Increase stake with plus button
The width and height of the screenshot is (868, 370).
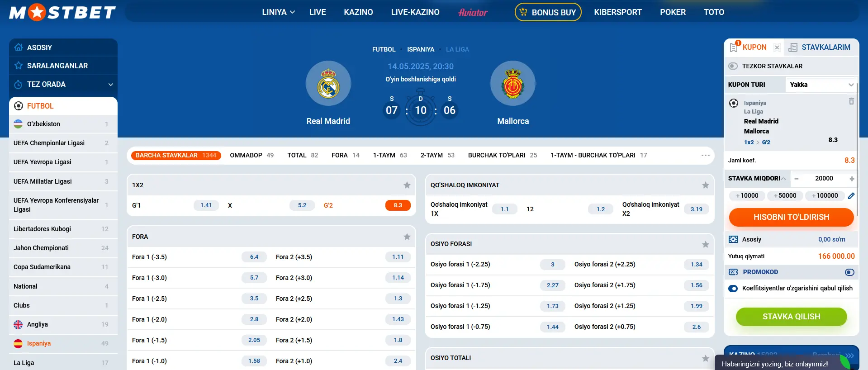click(852, 179)
